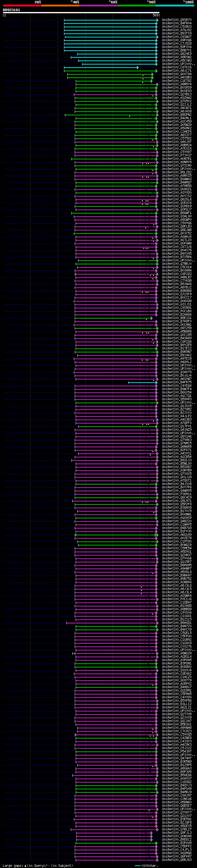Click the cyan ~100% identity color band
Screen dimensions: 197x868
(x=175, y=6)
